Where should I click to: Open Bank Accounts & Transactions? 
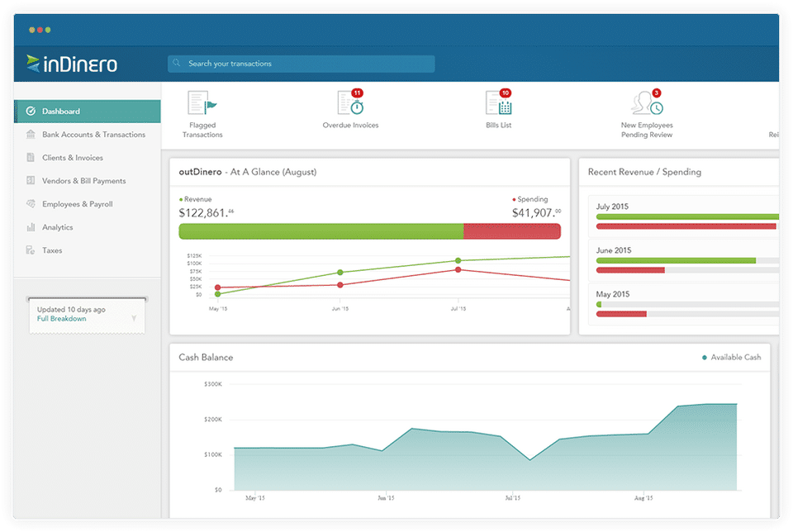coord(93,135)
